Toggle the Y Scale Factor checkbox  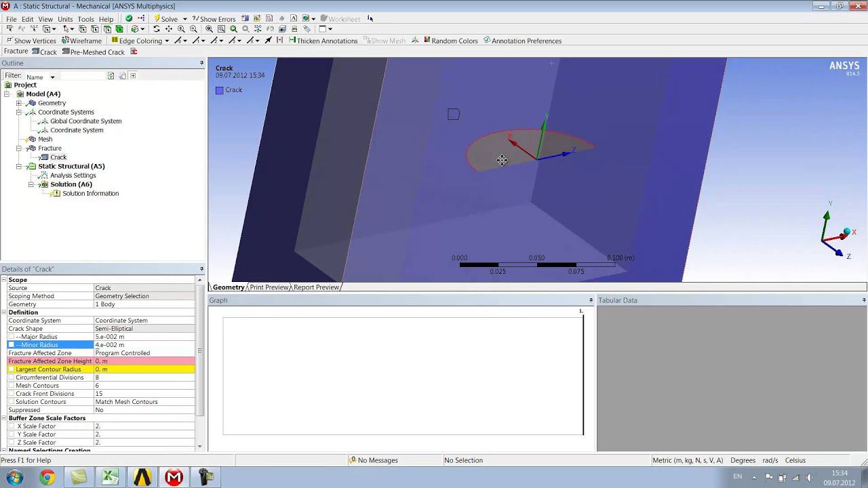coord(11,434)
